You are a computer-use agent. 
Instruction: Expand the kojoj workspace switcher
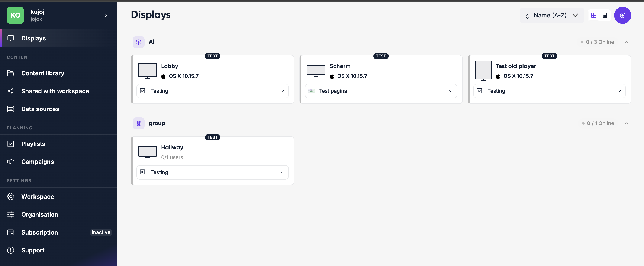[x=106, y=16]
